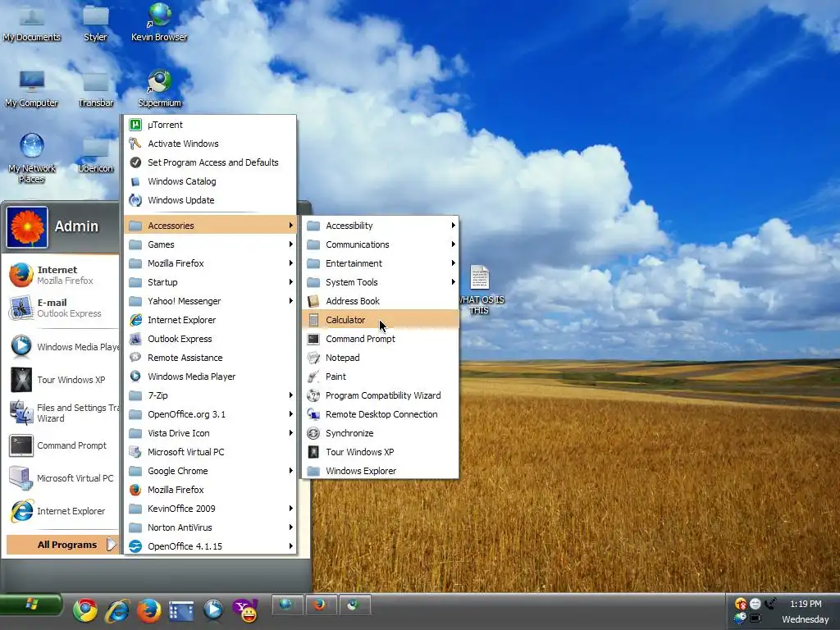Expand the Communications submenu
The image size is (840, 630).
[381, 244]
